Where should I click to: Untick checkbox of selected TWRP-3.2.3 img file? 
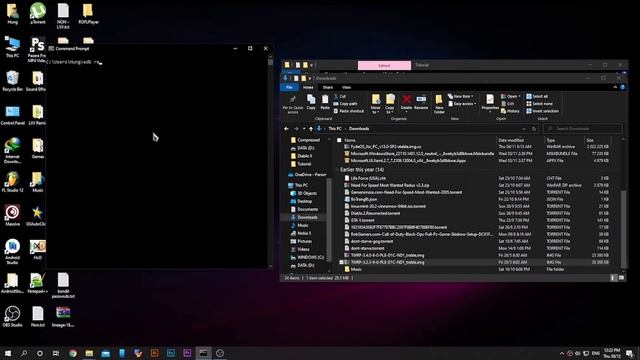pos(341,262)
